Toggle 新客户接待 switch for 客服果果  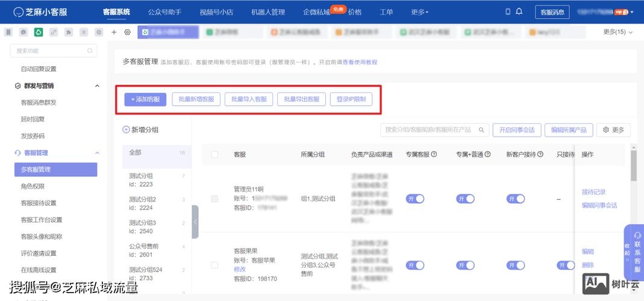click(x=516, y=265)
